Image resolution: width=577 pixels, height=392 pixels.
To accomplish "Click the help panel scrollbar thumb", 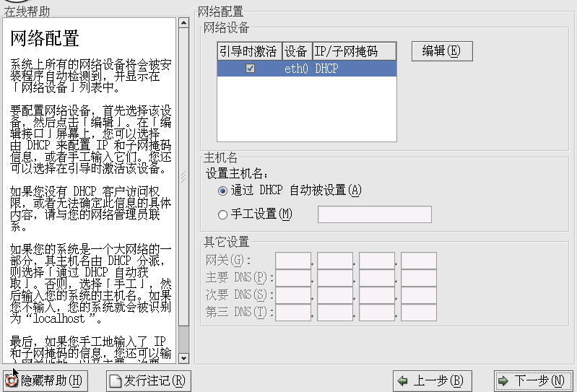I will 183,178.
